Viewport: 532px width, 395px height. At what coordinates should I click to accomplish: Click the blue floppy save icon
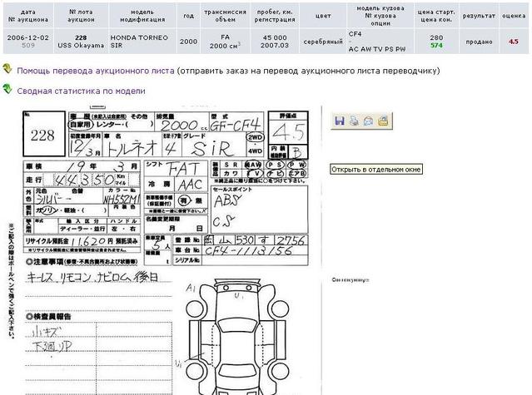point(340,121)
